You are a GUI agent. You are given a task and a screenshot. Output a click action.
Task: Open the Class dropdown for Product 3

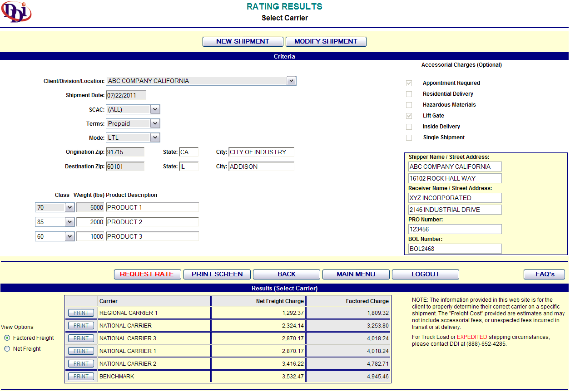point(55,236)
